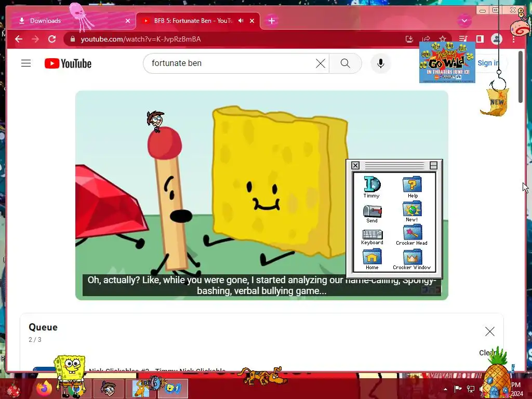Viewport: 532px width, 399px height.
Task: Go back to the previous page
Action: (x=19, y=39)
